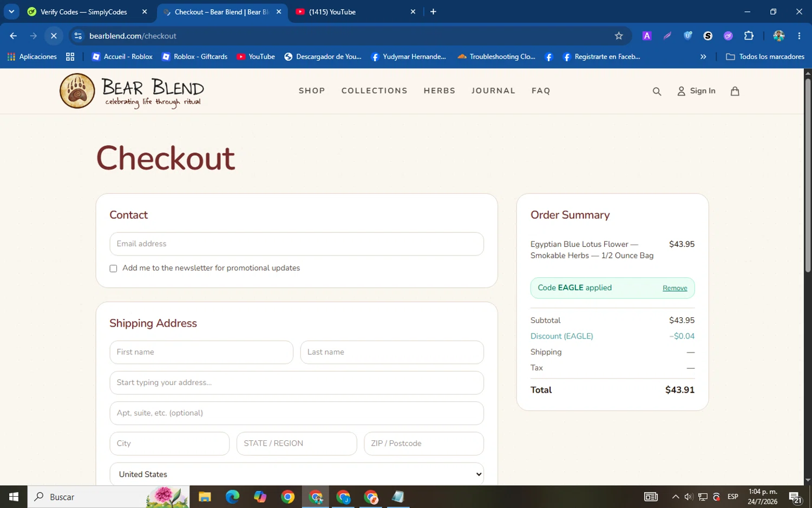Select the Checkout – Bear Blend tab

(x=221, y=11)
